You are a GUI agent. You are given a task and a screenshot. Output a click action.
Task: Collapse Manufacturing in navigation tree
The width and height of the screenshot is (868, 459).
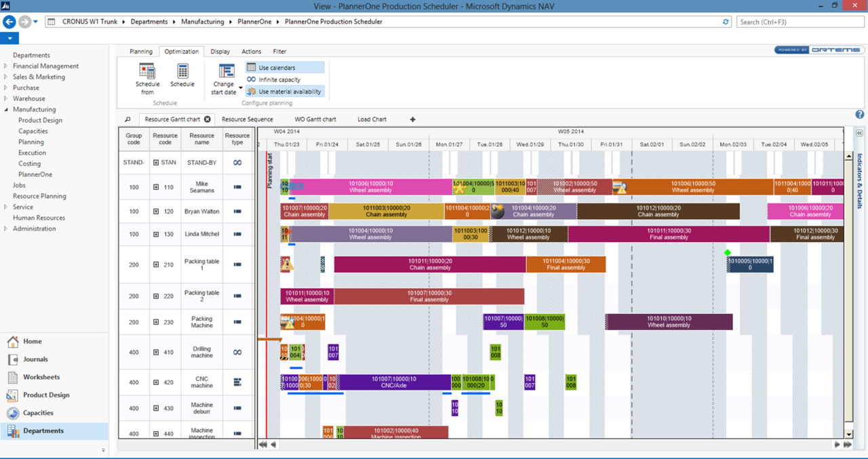point(6,110)
